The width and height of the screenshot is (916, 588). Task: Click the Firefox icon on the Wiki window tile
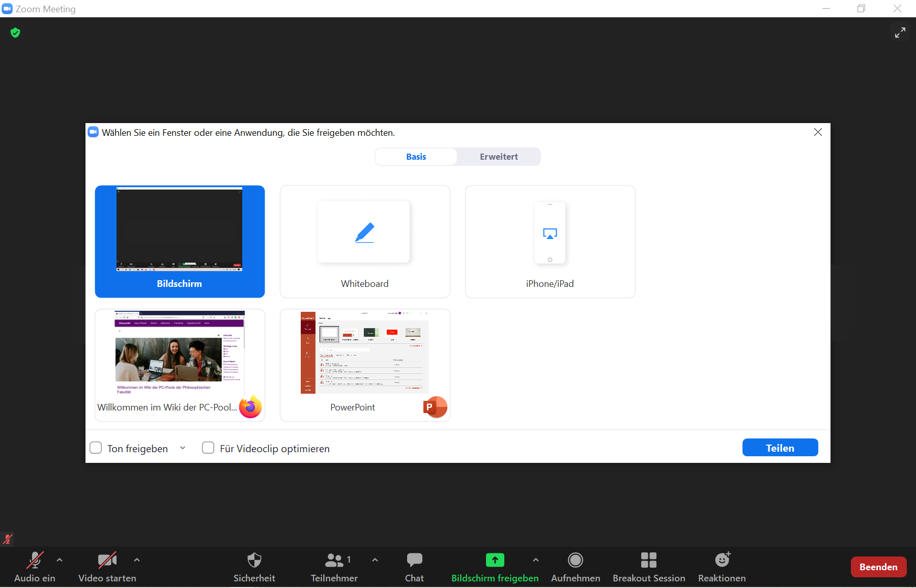pos(250,406)
